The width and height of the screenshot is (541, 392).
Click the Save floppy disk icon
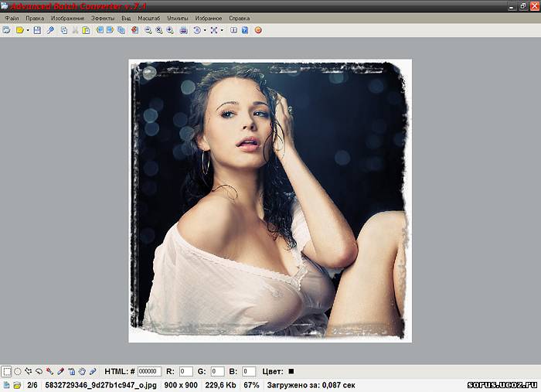click(x=37, y=30)
